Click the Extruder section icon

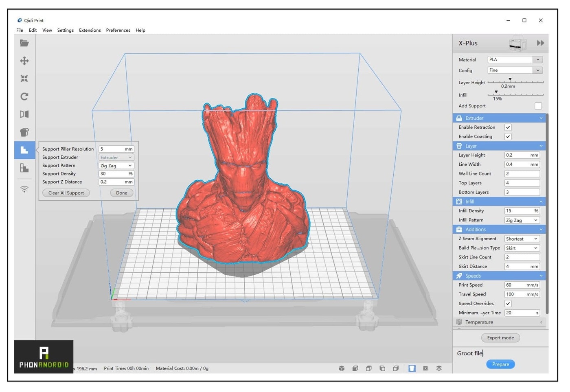tap(459, 118)
